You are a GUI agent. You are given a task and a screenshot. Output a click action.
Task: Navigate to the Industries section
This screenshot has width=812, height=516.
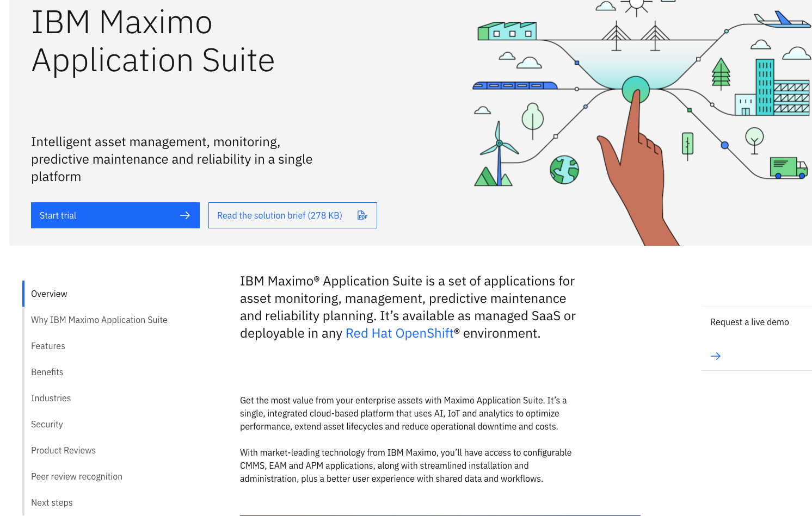[51, 398]
